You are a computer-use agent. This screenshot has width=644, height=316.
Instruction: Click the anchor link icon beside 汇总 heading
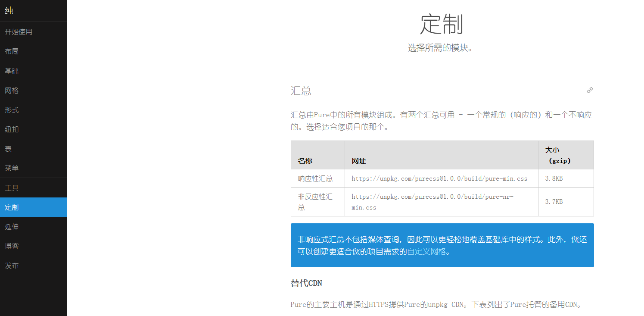[590, 90]
